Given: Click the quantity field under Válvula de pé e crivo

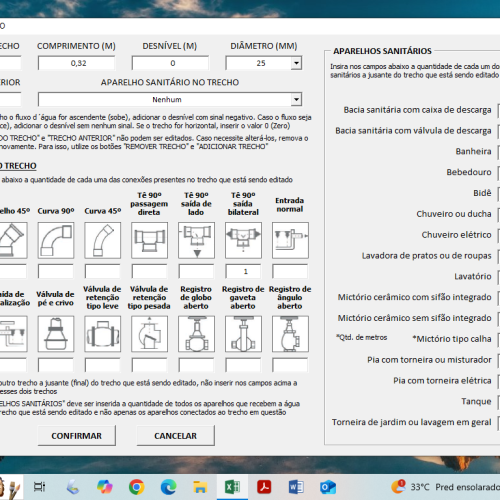Looking at the screenshot, I should [x=56, y=365].
